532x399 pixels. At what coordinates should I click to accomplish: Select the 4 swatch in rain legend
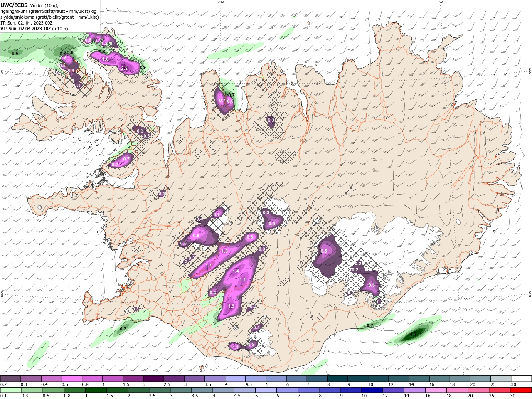coord(223,390)
